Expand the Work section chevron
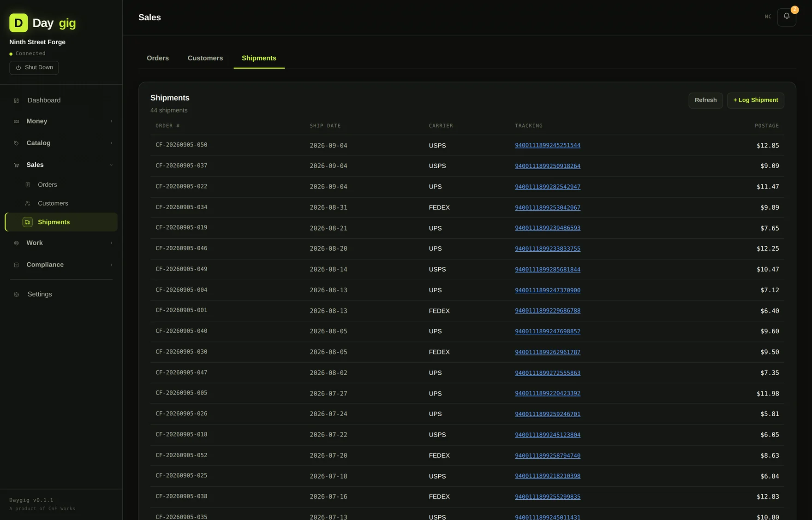 111,243
